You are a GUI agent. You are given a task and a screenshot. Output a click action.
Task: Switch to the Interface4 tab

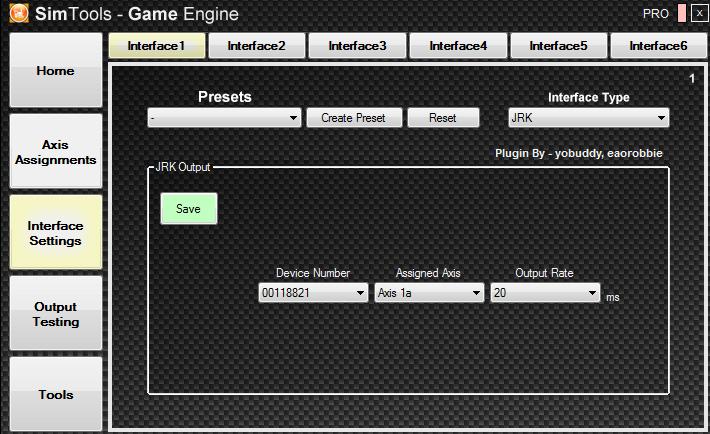tap(458, 46)
